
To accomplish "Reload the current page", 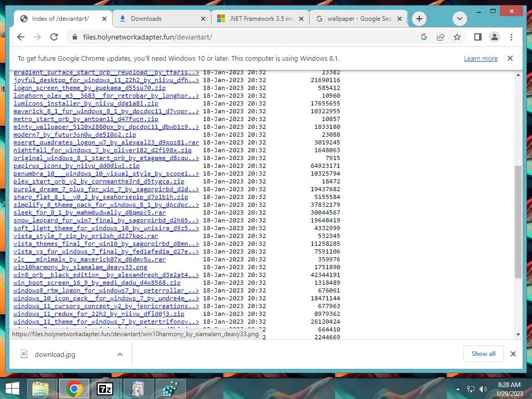I will (54, 37).
